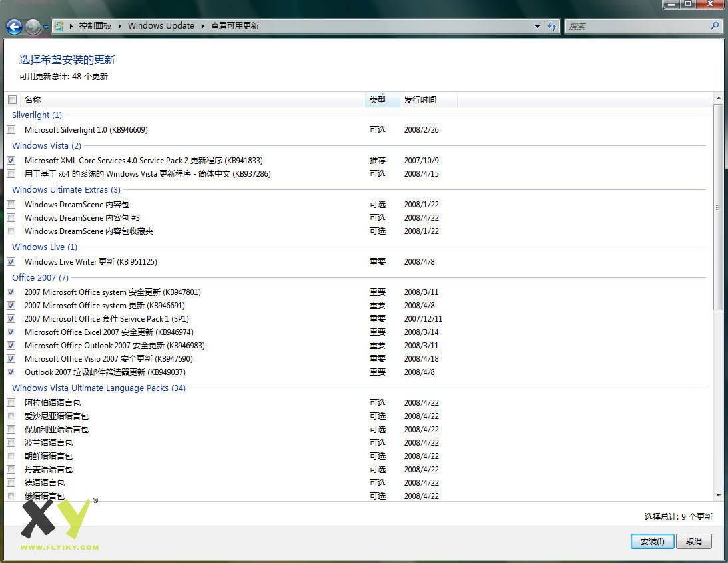Minimize the Windows Update window
The height and width of the screenshot is (563, 728).
(671, 4)
